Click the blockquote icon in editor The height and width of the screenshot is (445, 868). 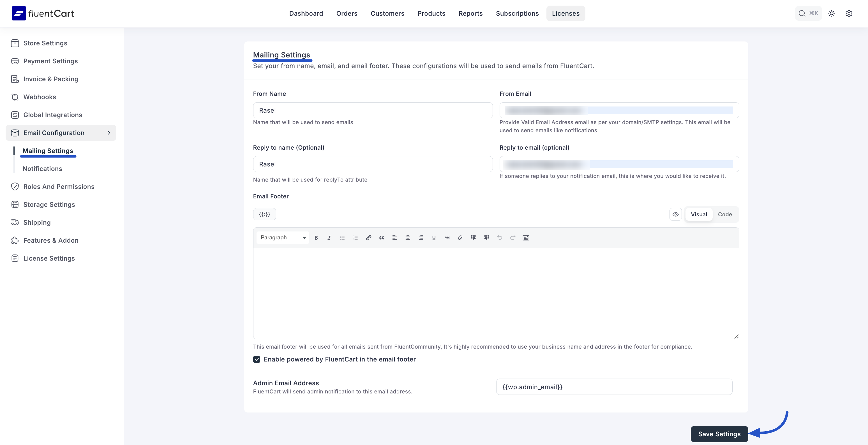(x=382, y=237)
